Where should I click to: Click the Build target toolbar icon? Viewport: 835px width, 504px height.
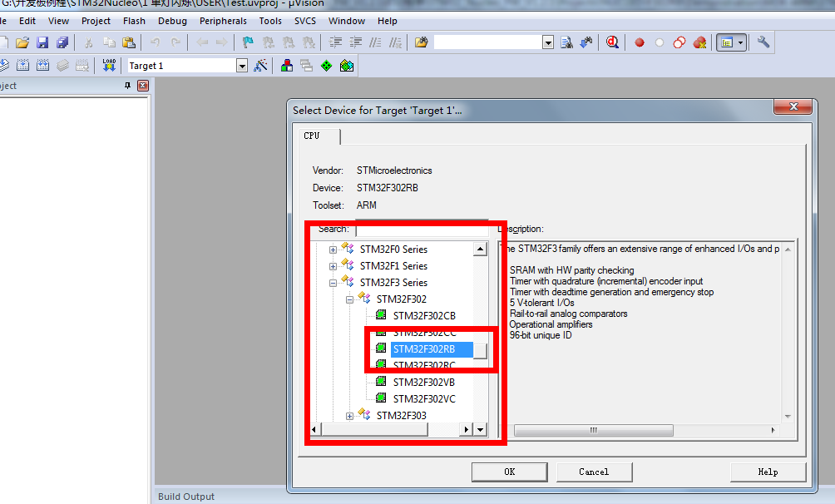[x=23, y=66]
